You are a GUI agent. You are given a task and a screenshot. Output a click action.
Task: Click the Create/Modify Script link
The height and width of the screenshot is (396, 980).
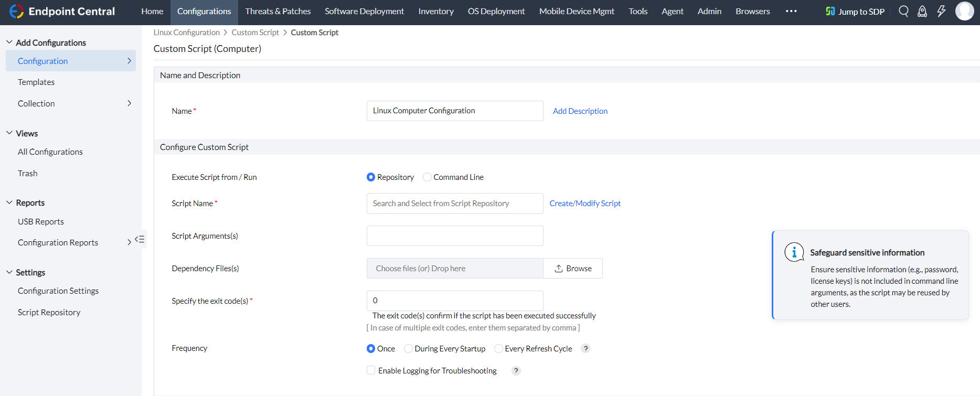click(584, 204)
